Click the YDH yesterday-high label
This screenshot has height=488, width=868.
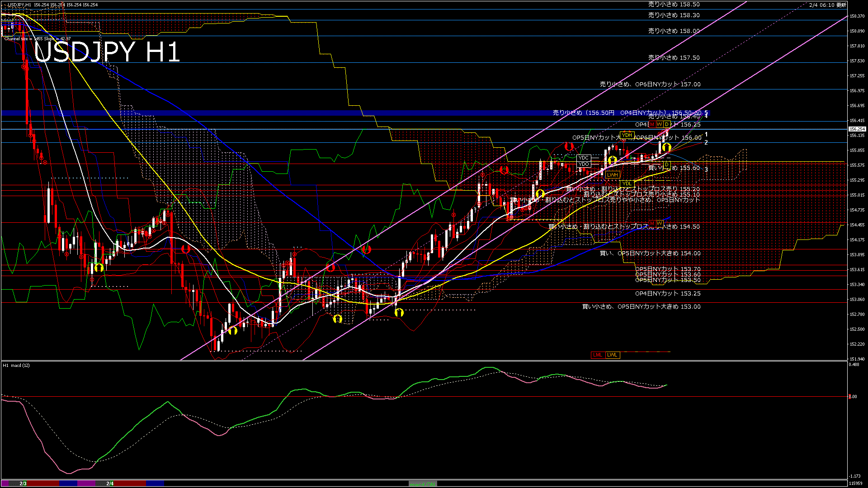point(627,135)
